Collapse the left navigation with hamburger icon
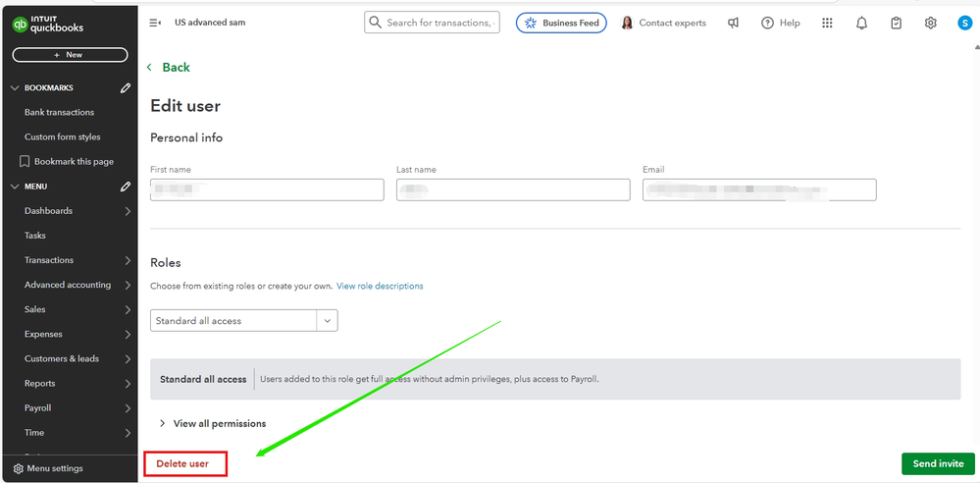Viewport: 980px width, 483px height. (x=155, y=23)
